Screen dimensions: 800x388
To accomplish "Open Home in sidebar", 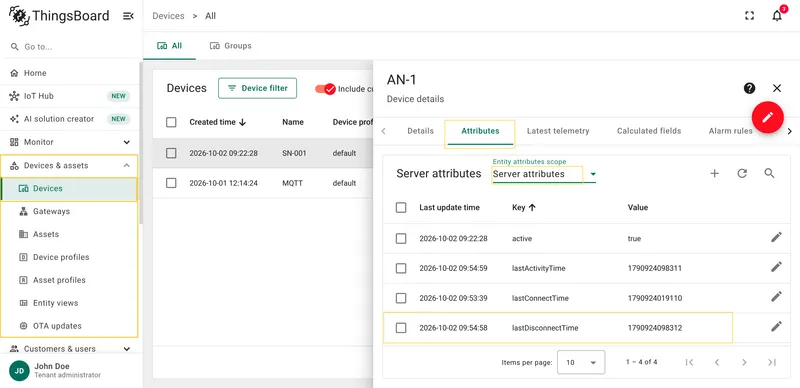I will pyautogui.click(x=69, y=73).
